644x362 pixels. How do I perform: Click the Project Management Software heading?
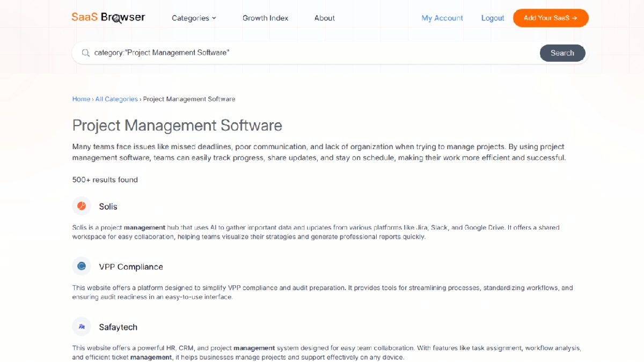[x=177, y=125]
